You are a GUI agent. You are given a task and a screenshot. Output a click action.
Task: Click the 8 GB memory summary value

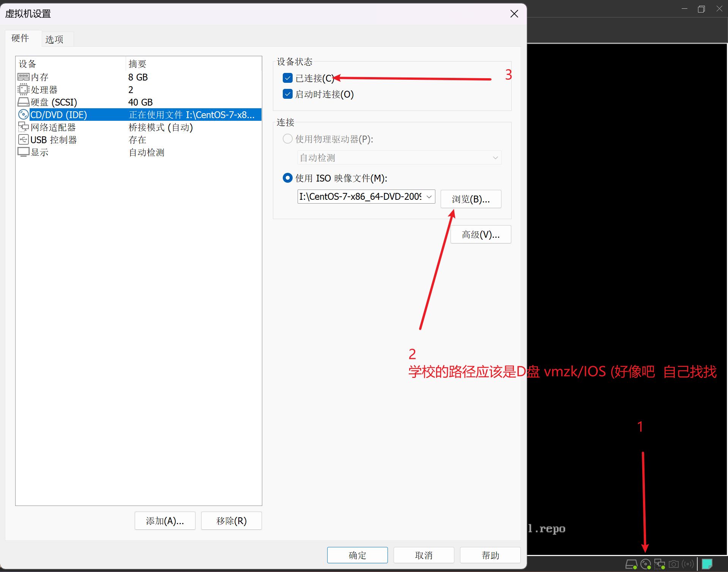[138, 77]
